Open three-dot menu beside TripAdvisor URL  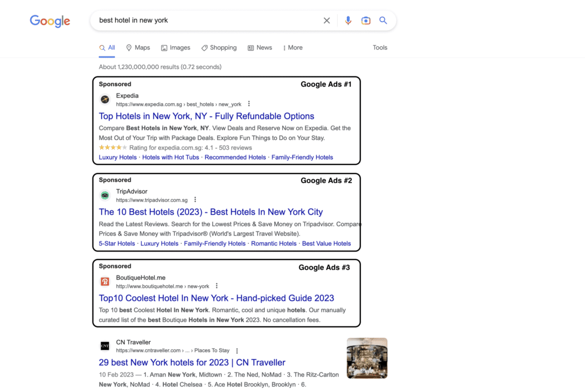point(195,200)
